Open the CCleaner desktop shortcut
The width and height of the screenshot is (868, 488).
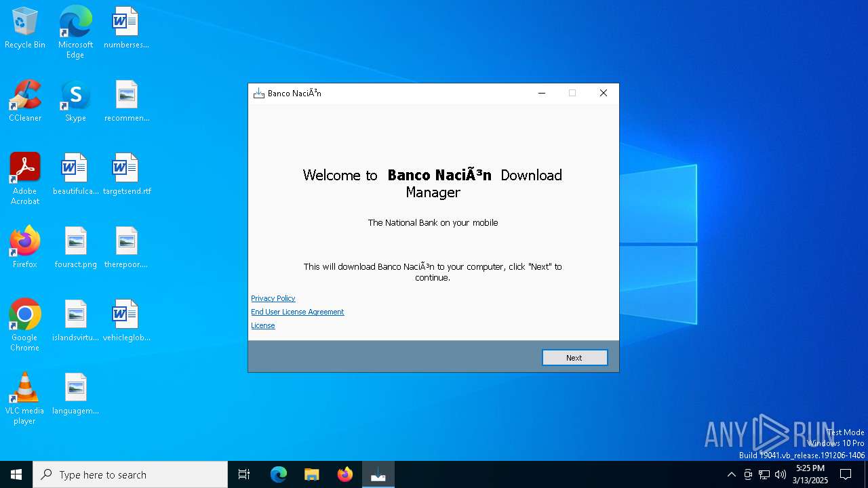coord(25,101)
